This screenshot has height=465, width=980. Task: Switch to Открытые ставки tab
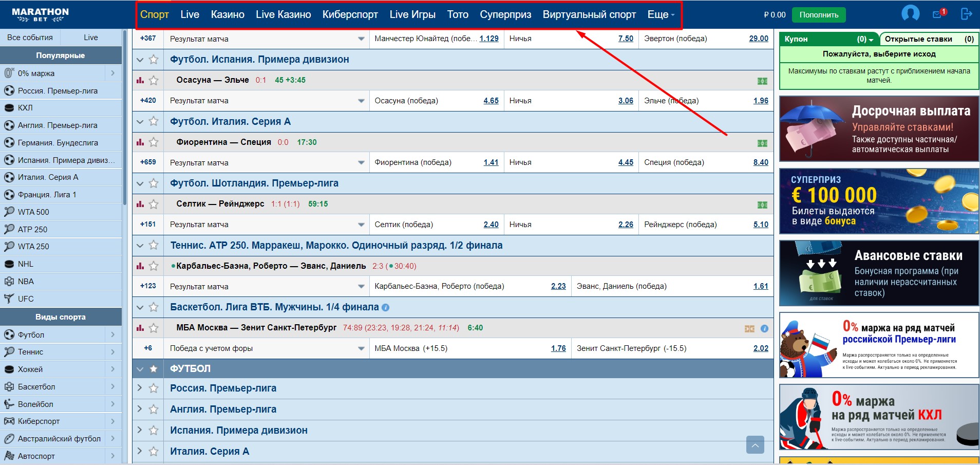point(929,39)
